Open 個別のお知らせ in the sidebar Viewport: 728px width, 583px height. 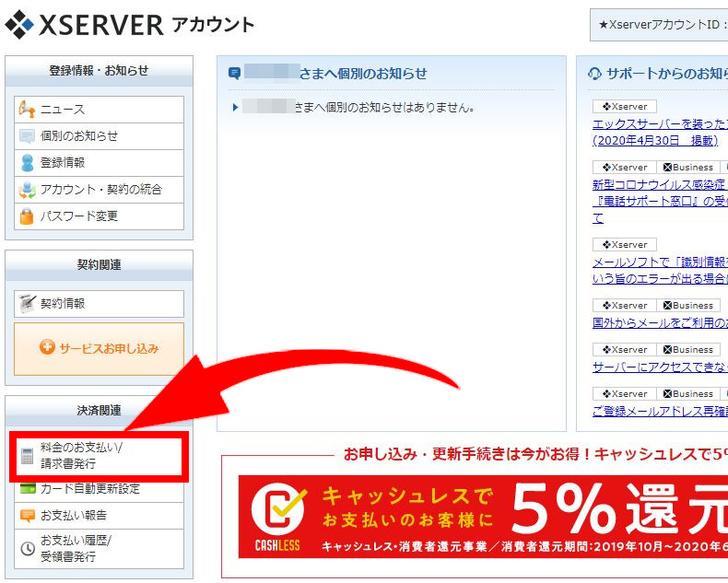pyautogui.click(x=99, y=136)
